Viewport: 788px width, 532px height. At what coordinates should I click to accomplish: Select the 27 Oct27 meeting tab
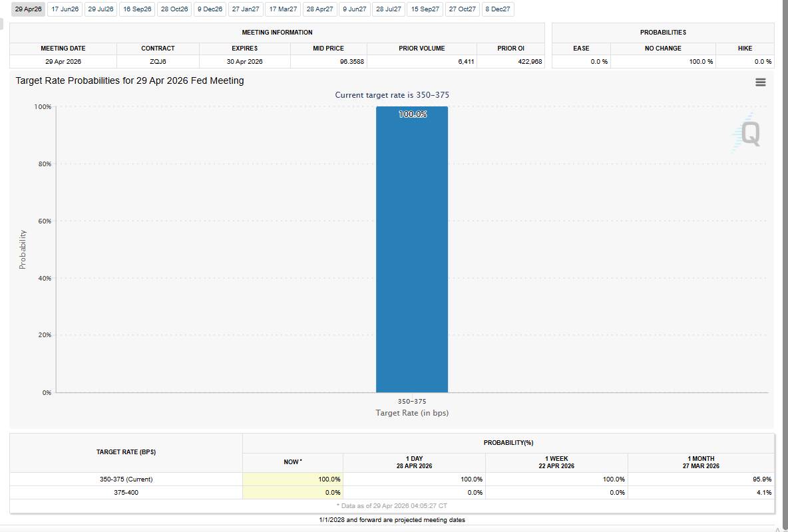463,9
